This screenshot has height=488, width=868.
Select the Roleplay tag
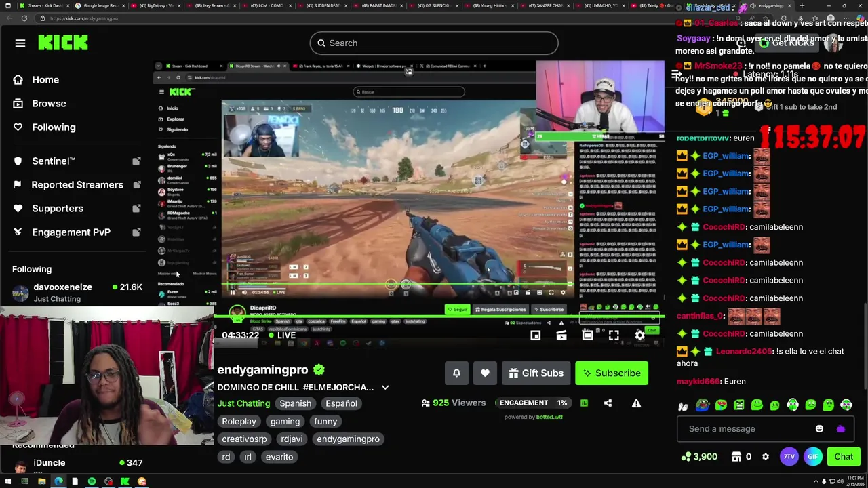click(x=239, y=422)
